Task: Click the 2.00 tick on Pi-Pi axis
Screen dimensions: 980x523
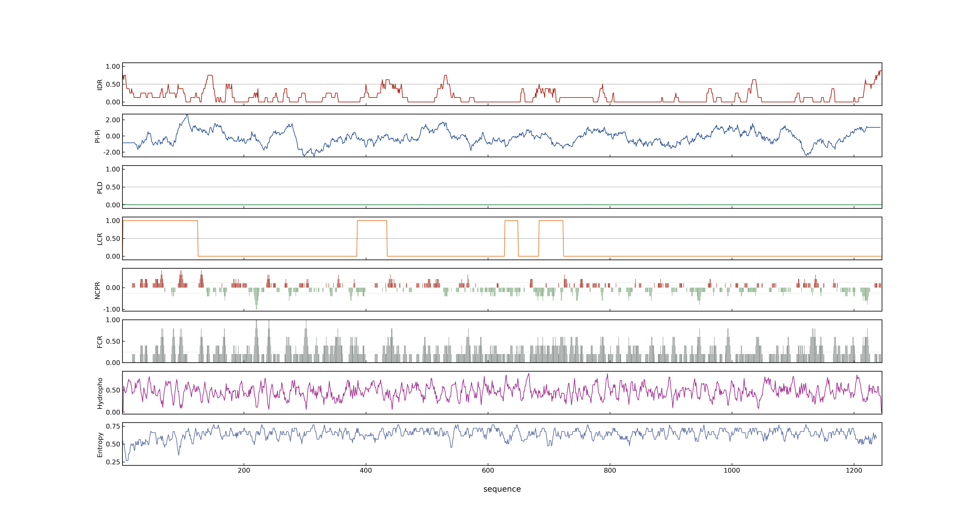Action: click(x=113, y=120)
